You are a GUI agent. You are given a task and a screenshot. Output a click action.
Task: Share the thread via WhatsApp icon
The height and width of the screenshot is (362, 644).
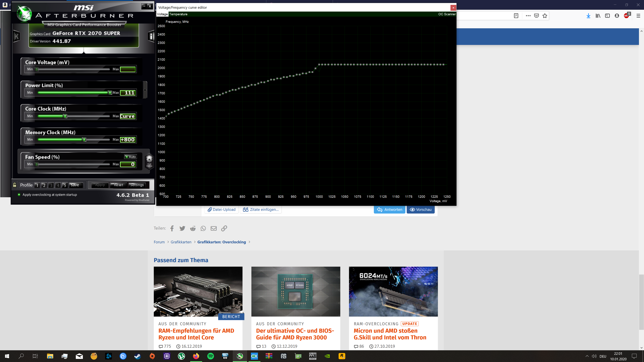click(203, 228)
